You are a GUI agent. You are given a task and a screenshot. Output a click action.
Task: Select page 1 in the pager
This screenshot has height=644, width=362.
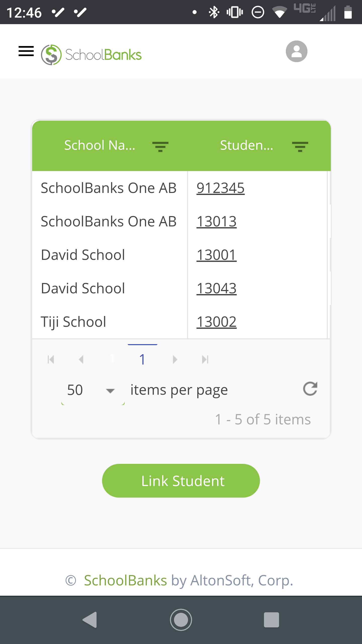pyautogui.click(x=142, y=359)
